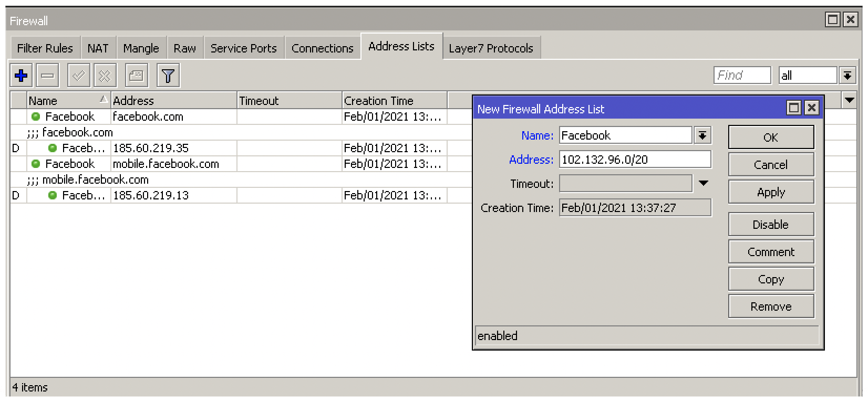Screen dimensions: 868x402
Task: Sort by the Address column header
Action: [x=174, y=100]
